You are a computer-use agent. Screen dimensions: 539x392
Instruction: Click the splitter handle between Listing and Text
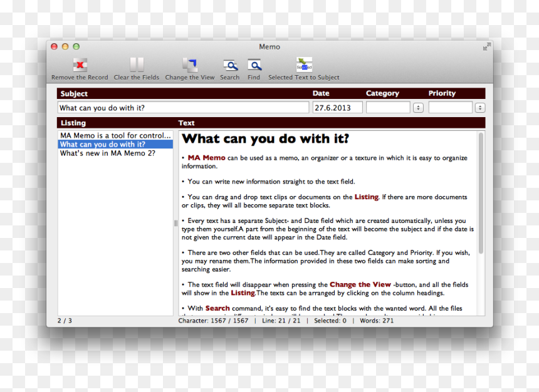pos(175,224)
